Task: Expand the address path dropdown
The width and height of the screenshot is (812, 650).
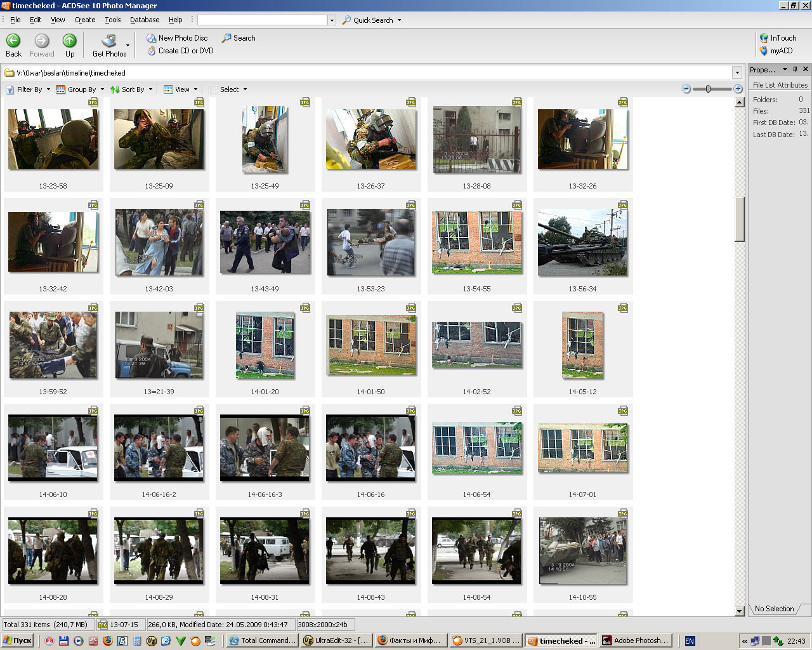Action: tap(737, 72)
